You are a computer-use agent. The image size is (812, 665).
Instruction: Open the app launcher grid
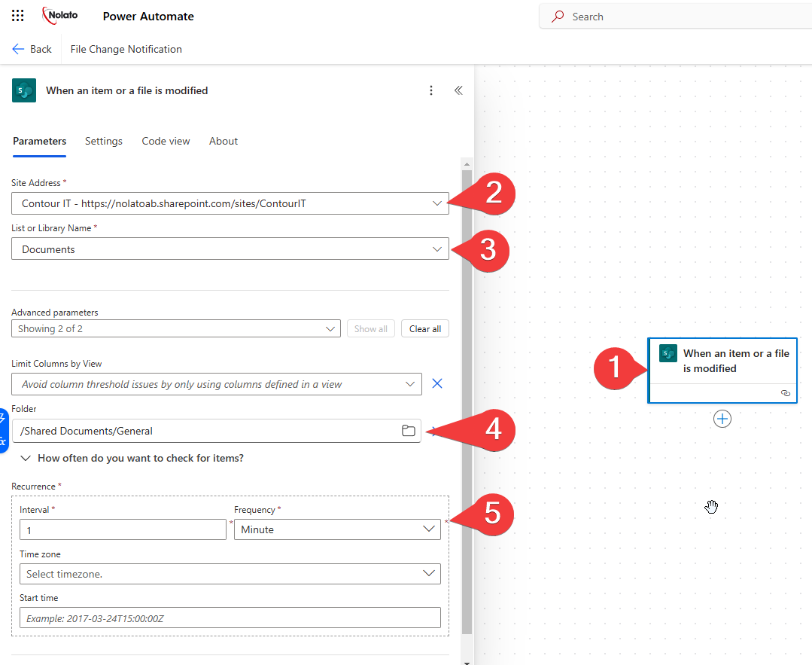point(17,16)
